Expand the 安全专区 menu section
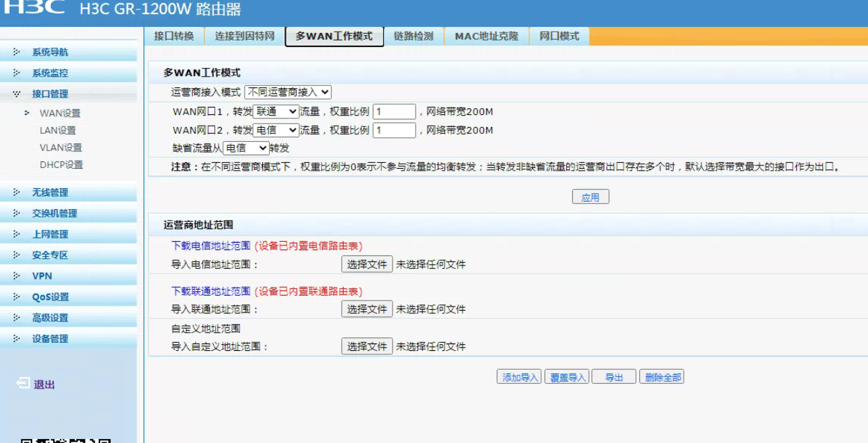The height and width of the screenshot is (443, 868). tap(69, 255)
